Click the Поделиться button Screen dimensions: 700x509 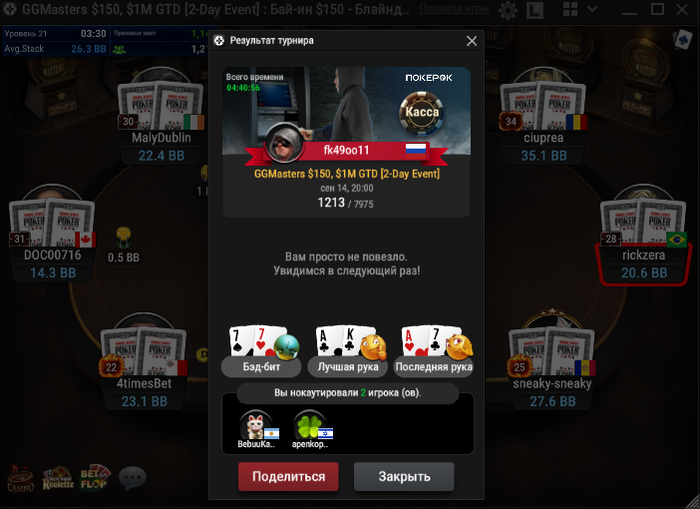(288, 476)
